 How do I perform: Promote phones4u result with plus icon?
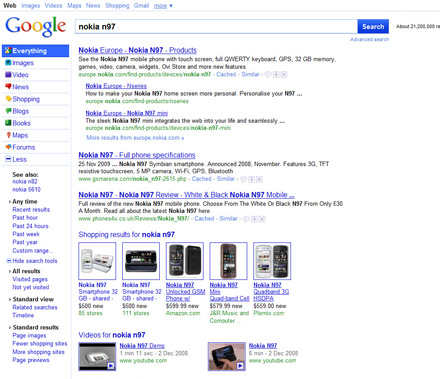coord(254,219)
